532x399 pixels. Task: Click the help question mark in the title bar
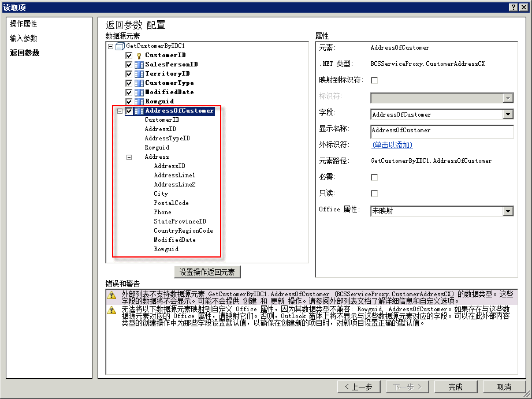(514, 6)
